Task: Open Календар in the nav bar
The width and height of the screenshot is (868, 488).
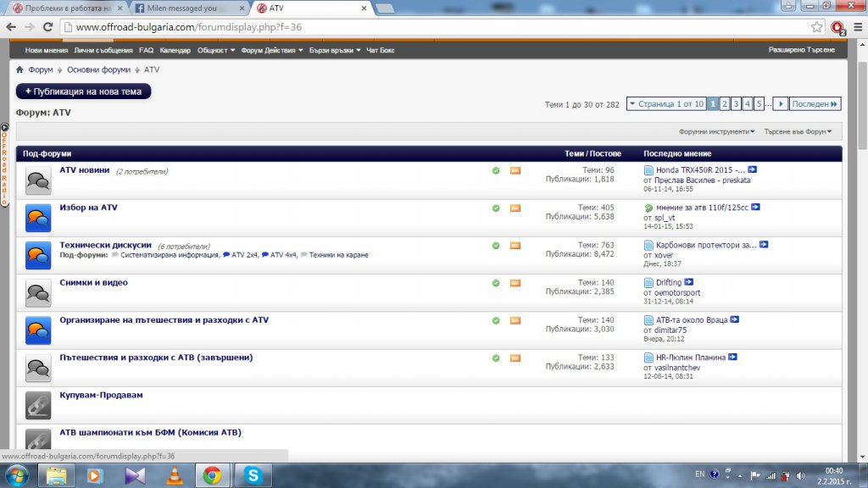Action: [x=175, y=50]
